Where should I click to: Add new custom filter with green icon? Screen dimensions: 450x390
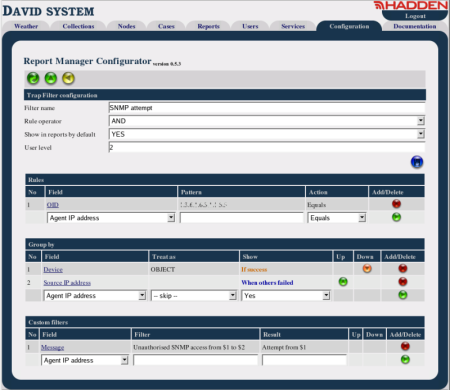click(x=405, y=360)
